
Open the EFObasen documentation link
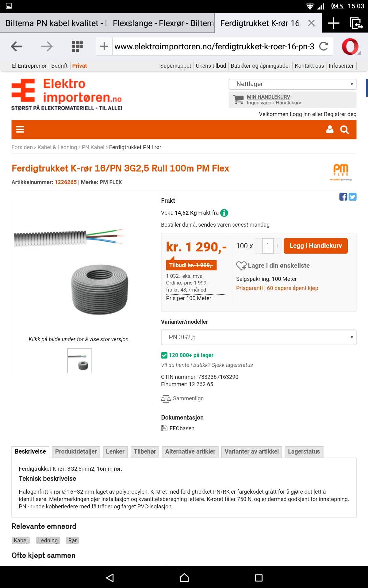pyautogui.click(x=182, y=428)
